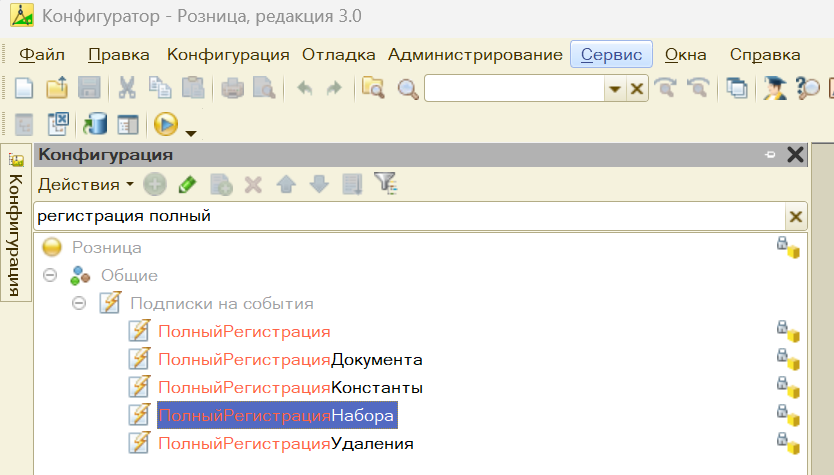Click lock icon on Розница row

[x=788, y=247]
